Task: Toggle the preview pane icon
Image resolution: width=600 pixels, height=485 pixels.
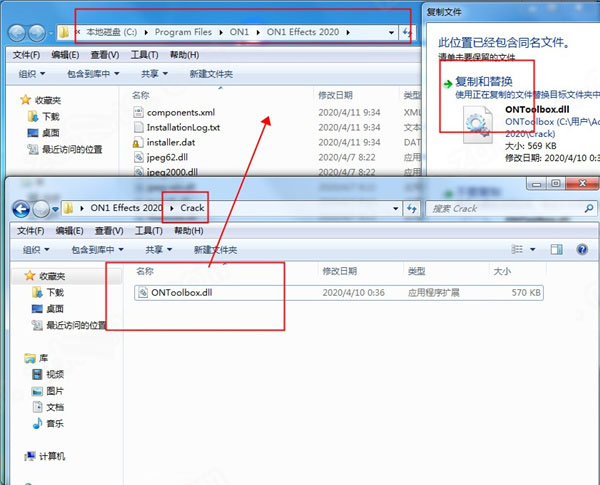Action: (x=556, y=250)
